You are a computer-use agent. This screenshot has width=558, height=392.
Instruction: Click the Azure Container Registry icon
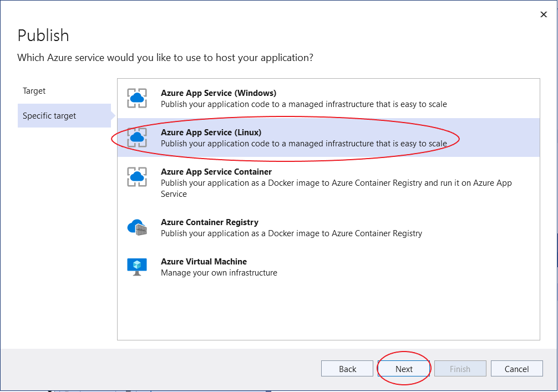pyautogui.click(x=137, y=227)
